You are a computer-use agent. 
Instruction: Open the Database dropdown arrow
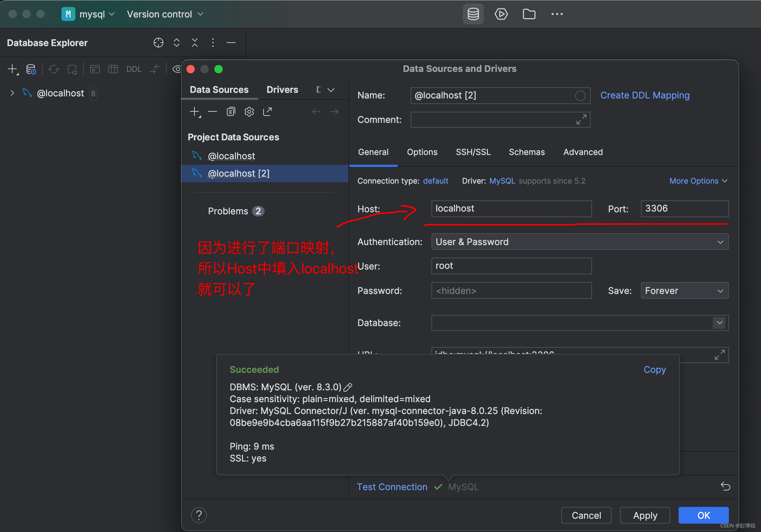[x=720, y=323]
